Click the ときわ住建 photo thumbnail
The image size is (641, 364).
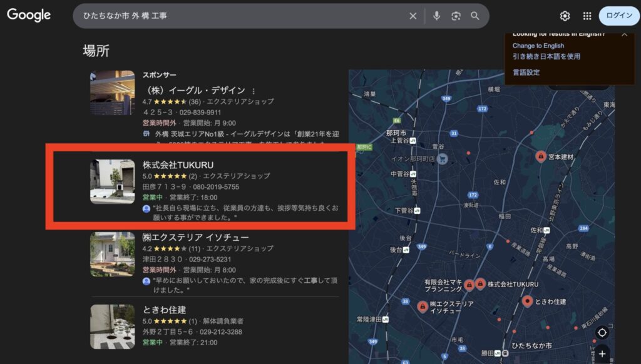click(113, 326)
